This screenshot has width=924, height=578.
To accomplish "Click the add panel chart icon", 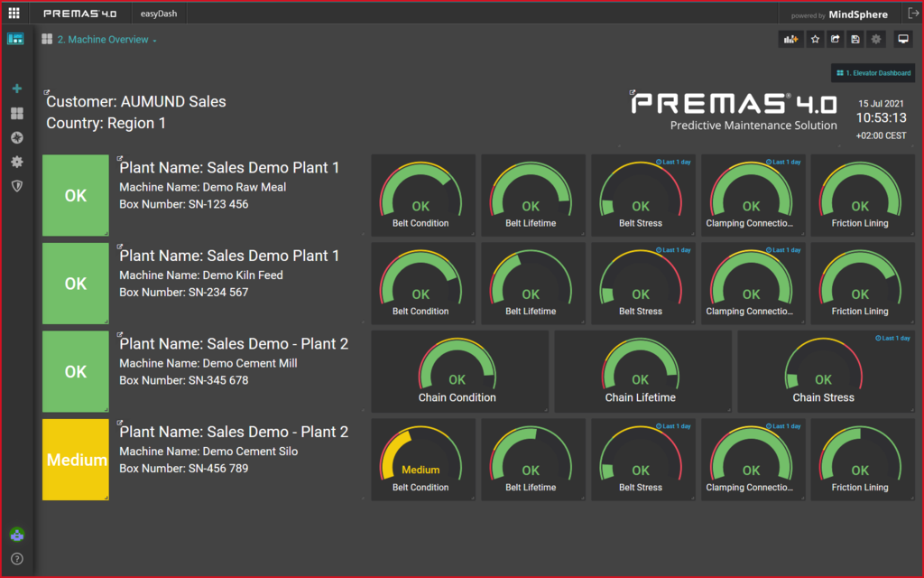I will coord(791,39).
